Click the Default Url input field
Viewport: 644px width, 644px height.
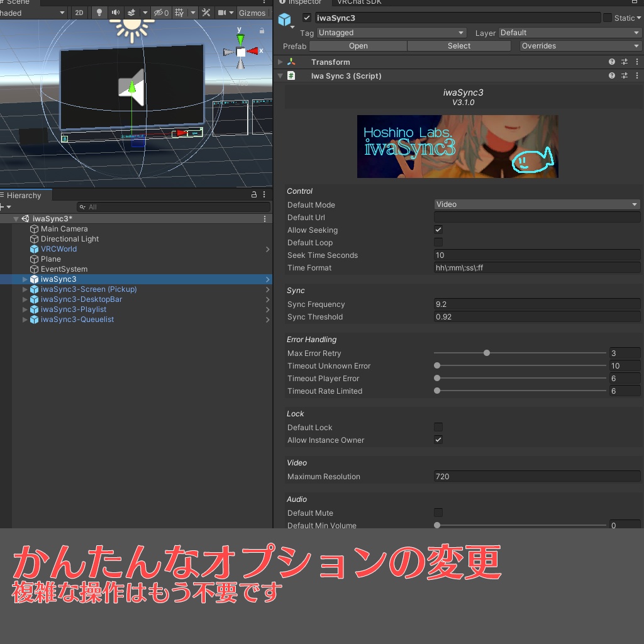pyautogui.click(x=536, y=217)
